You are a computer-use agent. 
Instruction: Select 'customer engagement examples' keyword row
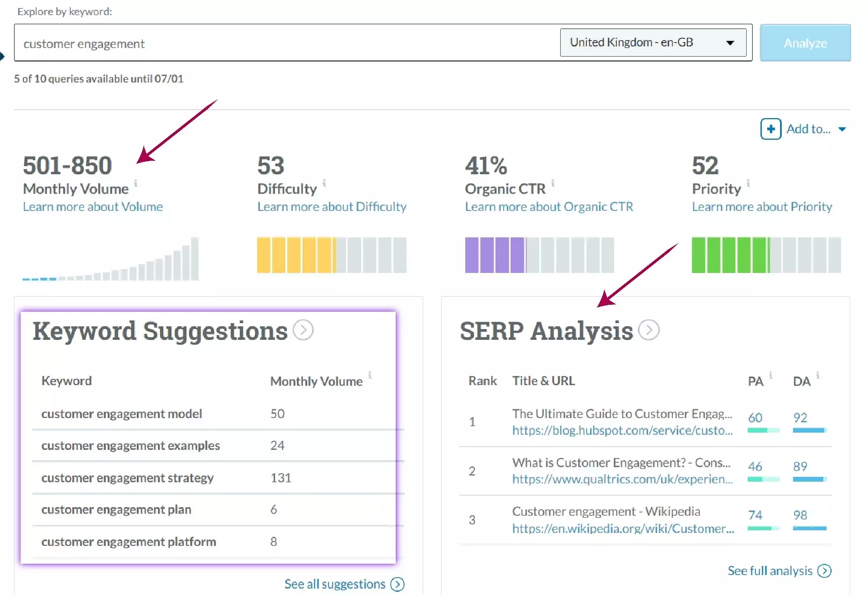pyautogui.click(x=218, y=446)
